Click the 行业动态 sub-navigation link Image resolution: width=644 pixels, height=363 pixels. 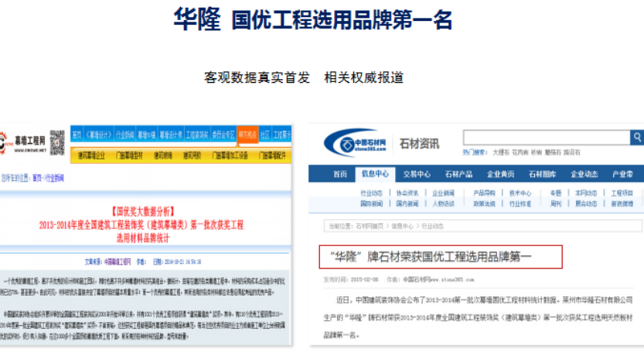tap(371, 193)
